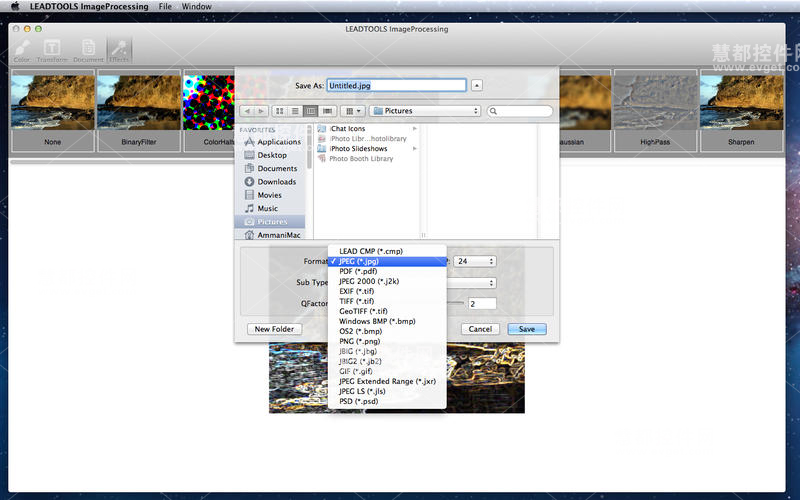Apply the ColorHalftone effect thumbnail
800x500 pixels.
click(x=209, y=111)
